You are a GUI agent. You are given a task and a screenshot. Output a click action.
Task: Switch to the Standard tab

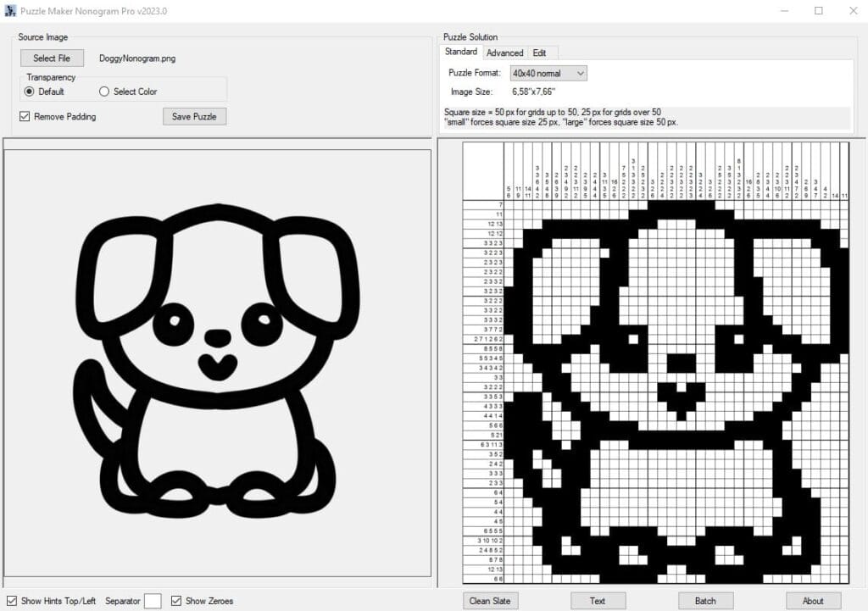click(x=461, y=53)
